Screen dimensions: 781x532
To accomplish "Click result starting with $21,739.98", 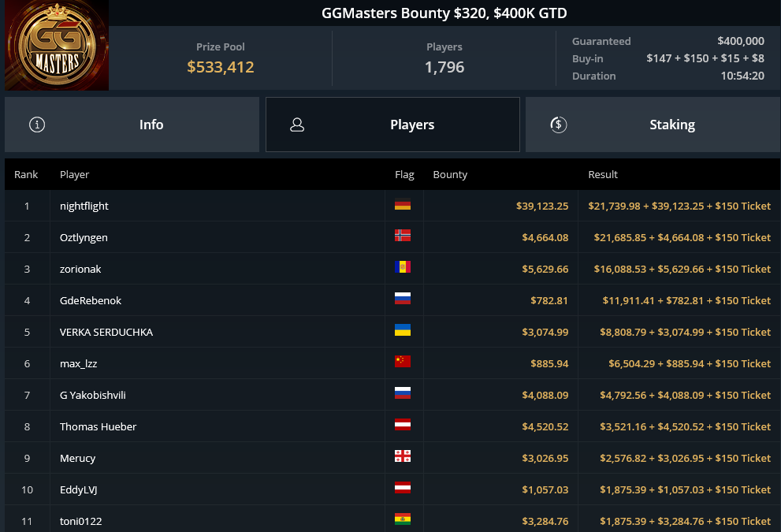I will point(679,206).
